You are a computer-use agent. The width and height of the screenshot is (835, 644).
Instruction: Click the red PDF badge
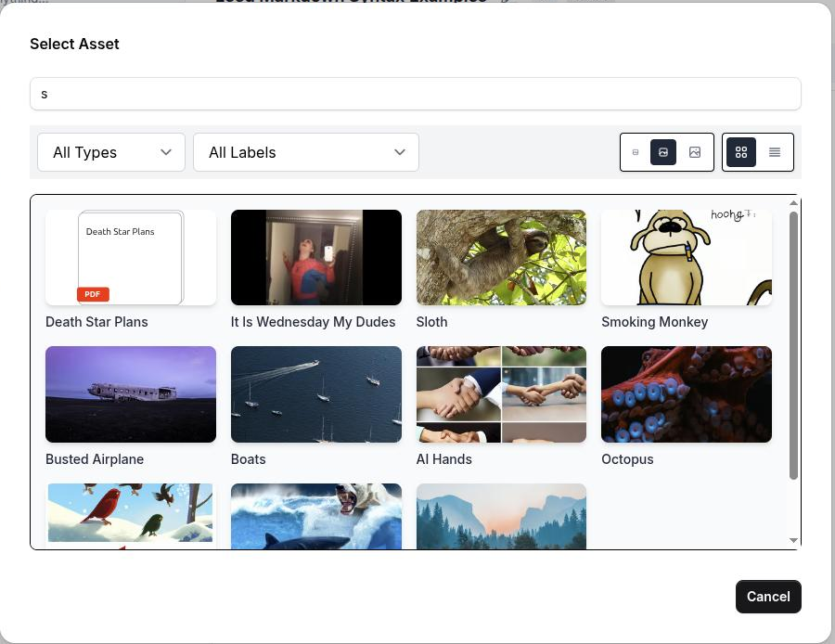(x=93, y=294)
